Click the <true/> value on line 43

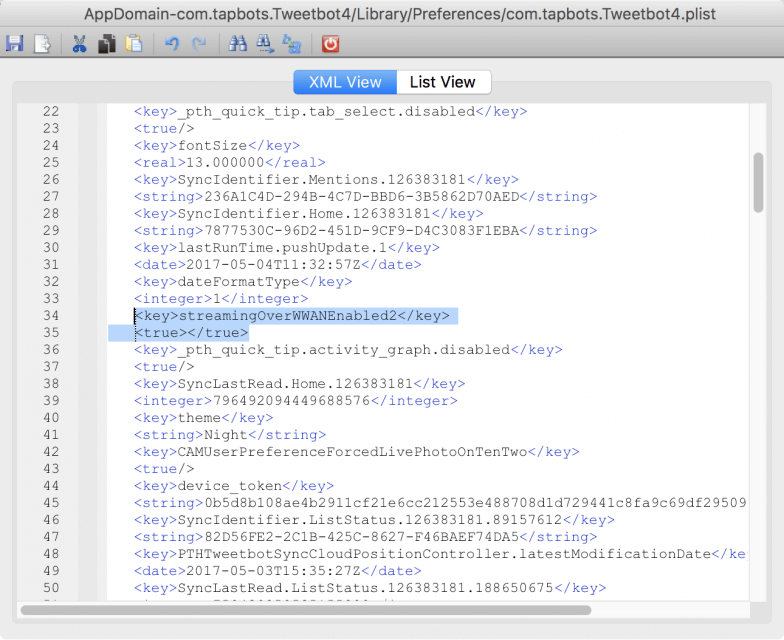(x=164, y=468)
